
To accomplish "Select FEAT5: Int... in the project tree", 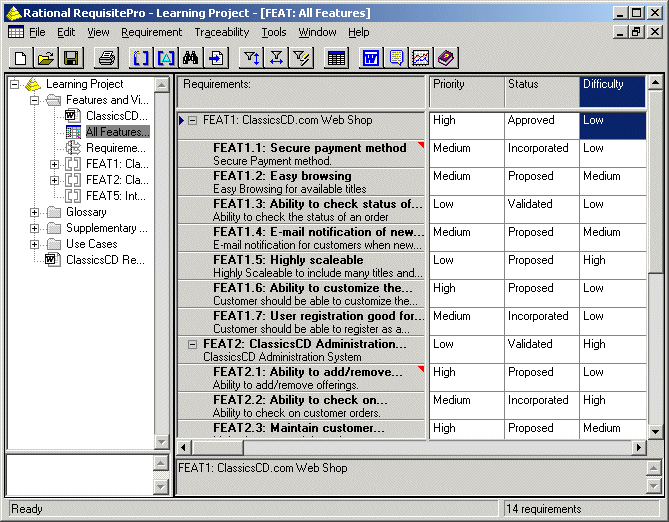I will click(106, 196).
